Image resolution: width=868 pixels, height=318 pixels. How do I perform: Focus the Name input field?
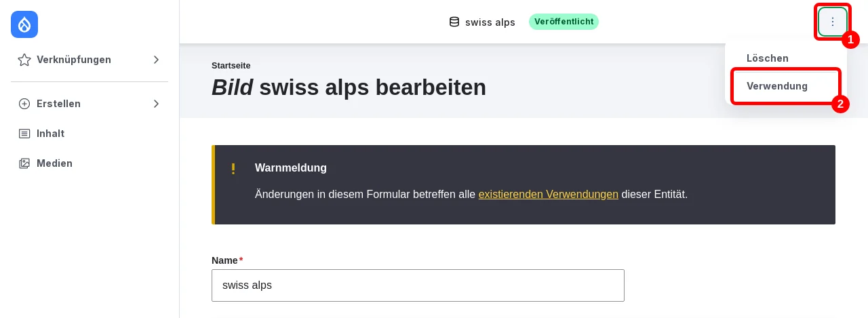point(418,285)
